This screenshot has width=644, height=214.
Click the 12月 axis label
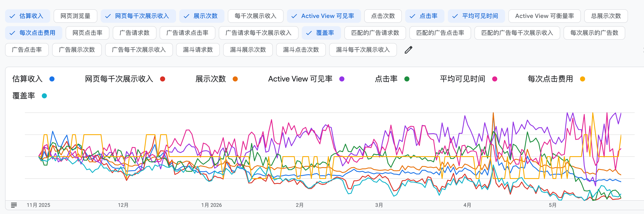coord(123,205)
